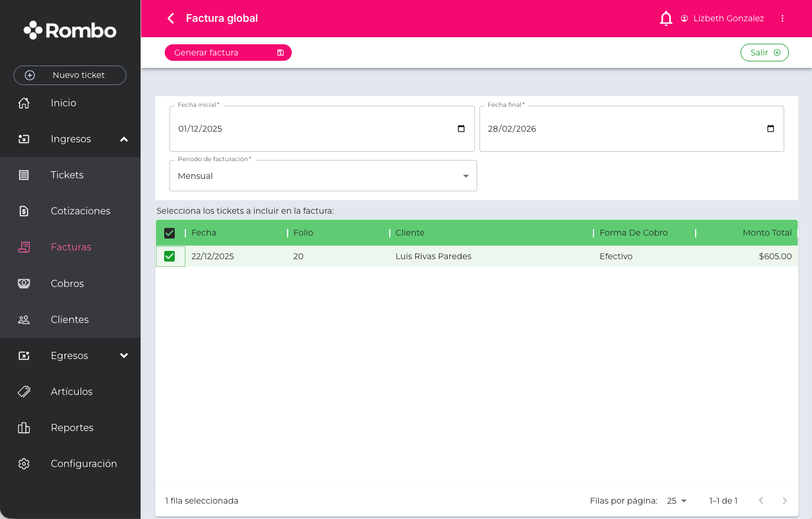The width and height of the screenshot is (812, 519).
Task: Click the Configuración gear icon
Action: click(24, 463)
